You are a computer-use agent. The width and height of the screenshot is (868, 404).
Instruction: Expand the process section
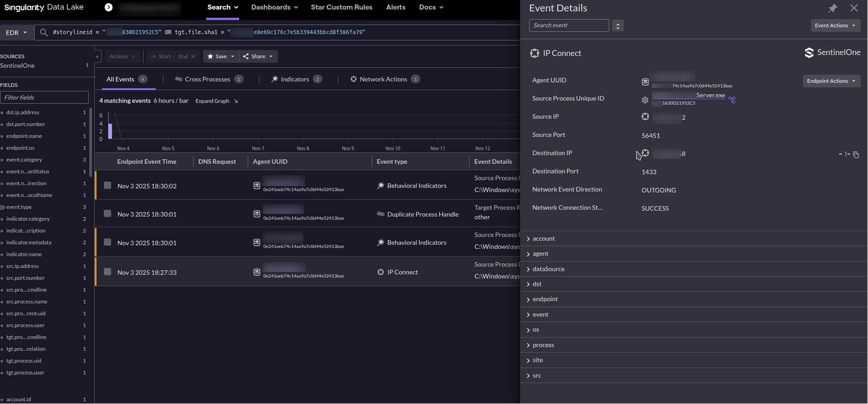click(543, 345)
